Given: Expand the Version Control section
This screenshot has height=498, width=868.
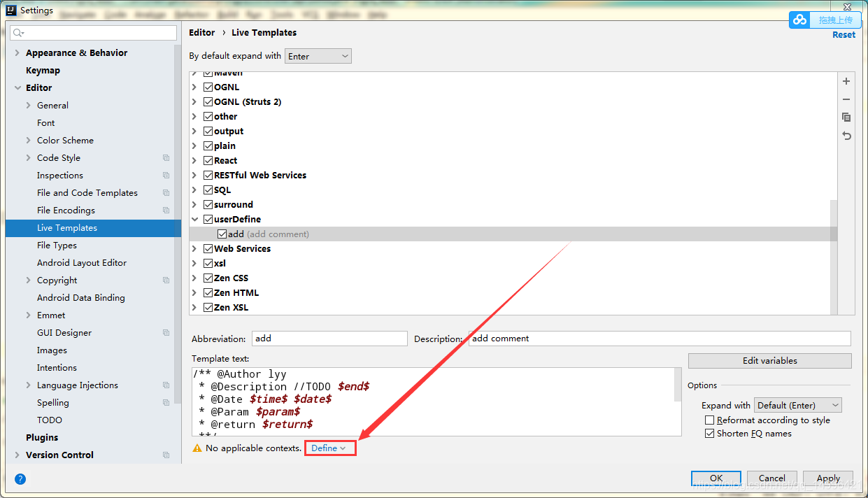Looking at the screenshot, I should click(17, 455).
